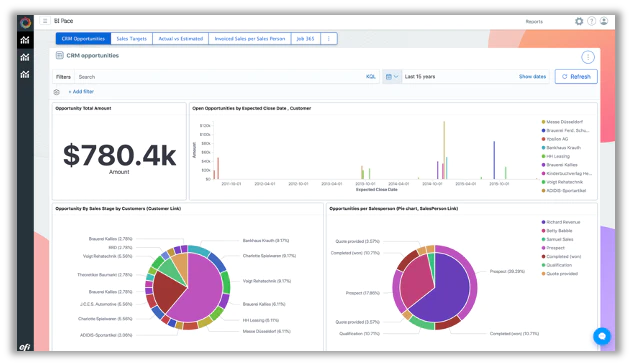This screenshot has width=630, height=364.
Task: Open the filter options gear beside Add filter
Action: point(57,92)
